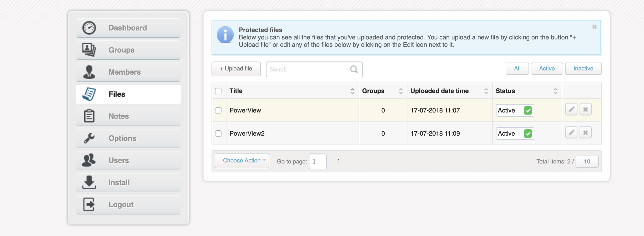This screenshot has width=644, height=236.
Task: Dismiss the Protected files info banner
Action: point(594,27)
